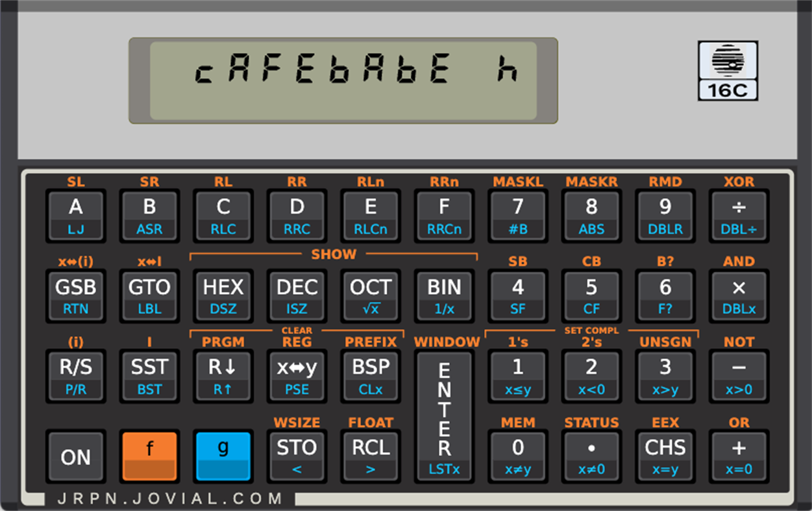
Task: Select the blue g shift key
Action: (x=223, y=456)
